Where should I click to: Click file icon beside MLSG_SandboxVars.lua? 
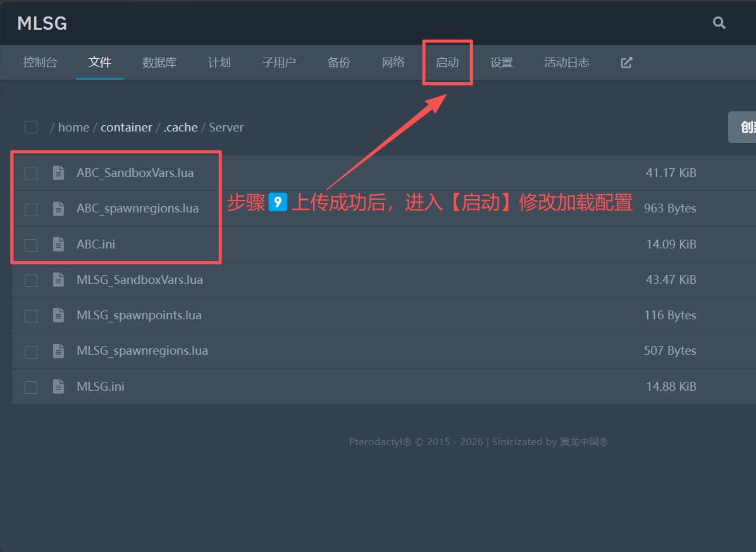58,279
